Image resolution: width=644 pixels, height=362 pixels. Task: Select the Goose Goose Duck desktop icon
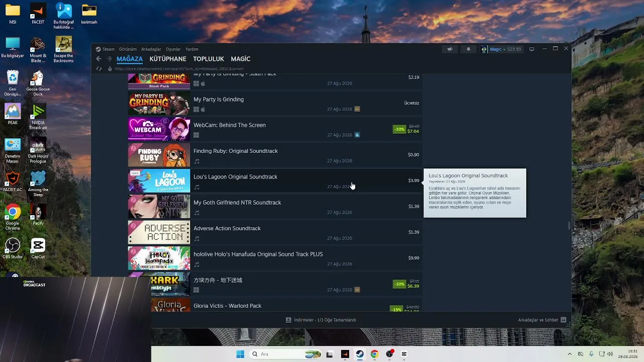pos(38,83)
